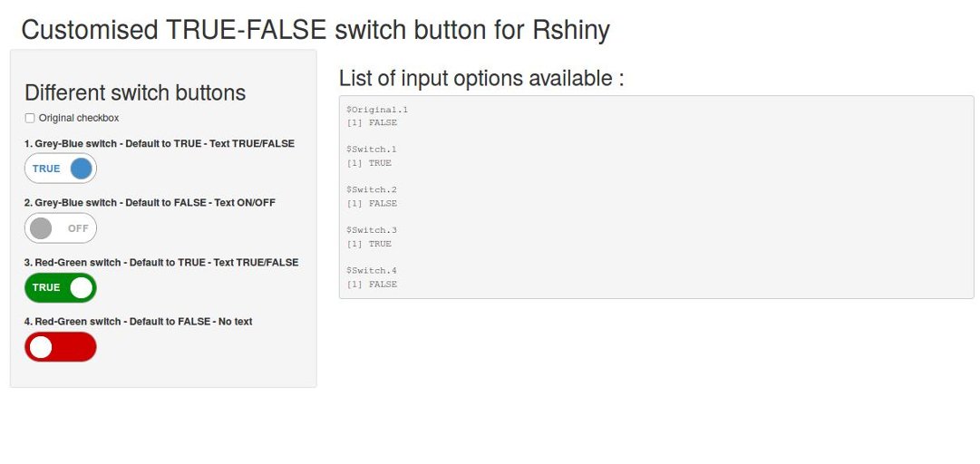Click the "2. Grey-Blue switch" label
The height and width of the screenshot is (464, 980).
click(150, 203)
